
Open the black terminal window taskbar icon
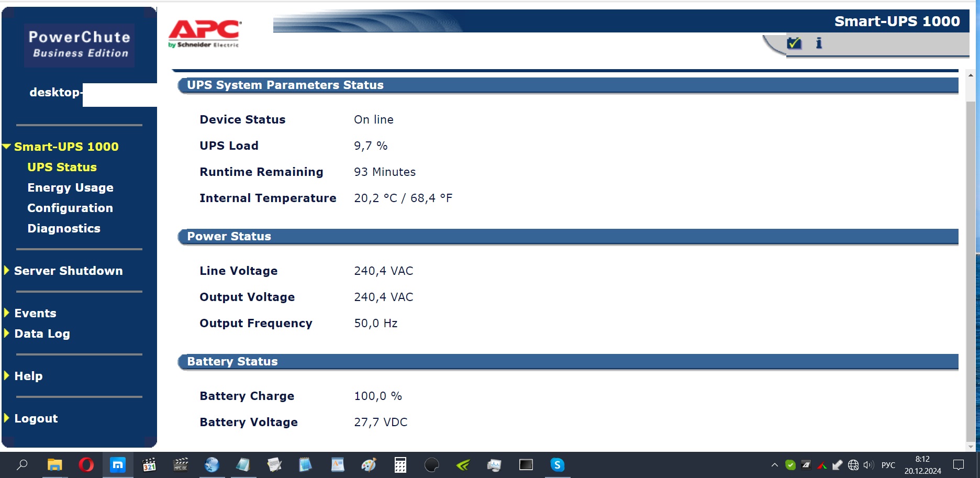click(526, 465)
